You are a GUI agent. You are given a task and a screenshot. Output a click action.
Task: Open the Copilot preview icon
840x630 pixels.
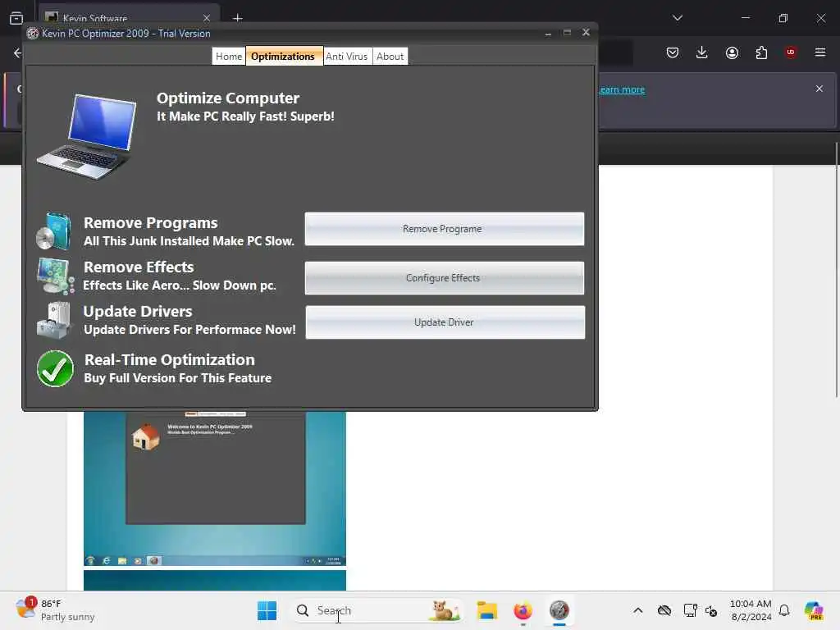coord(814,610)
